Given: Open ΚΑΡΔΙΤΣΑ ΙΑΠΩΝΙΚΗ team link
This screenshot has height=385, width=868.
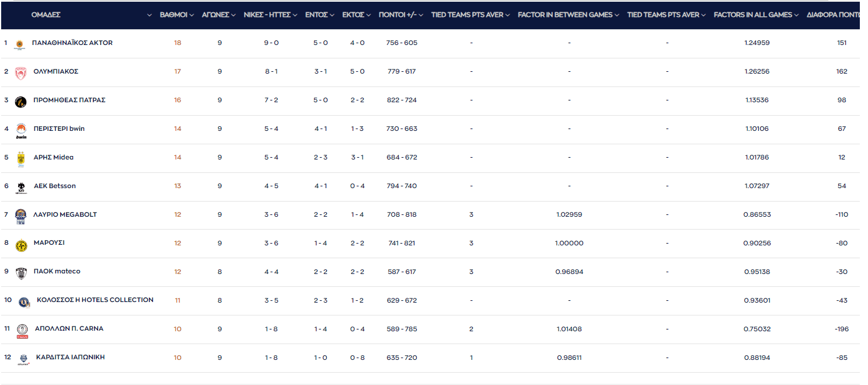Looking at the screenshot, I should [71, 357].
